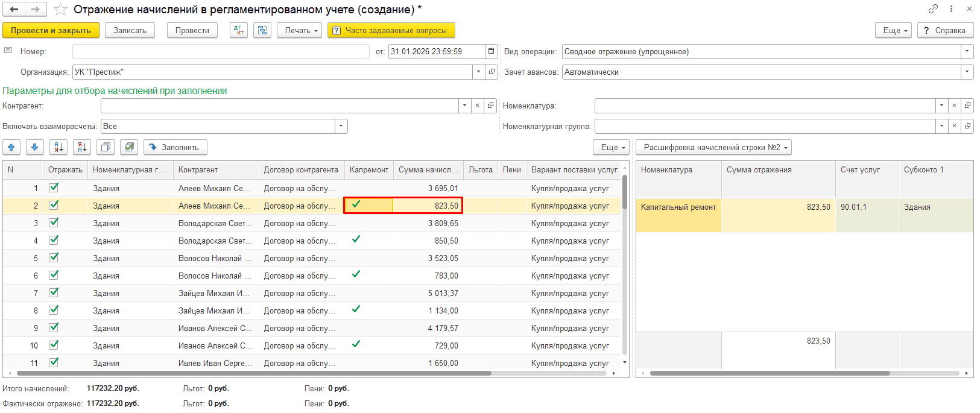Viewport: 980px width, 413px height.
Task: Click the uncheck all rows icon
Action: pos(106,147)
